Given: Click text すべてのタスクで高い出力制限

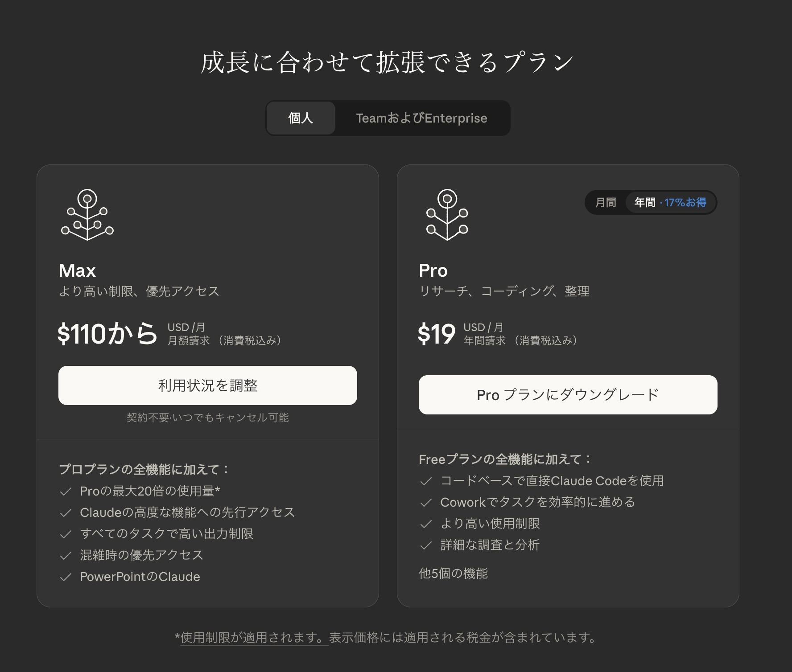Looking at the screenshot, I should tap(167, 534).
